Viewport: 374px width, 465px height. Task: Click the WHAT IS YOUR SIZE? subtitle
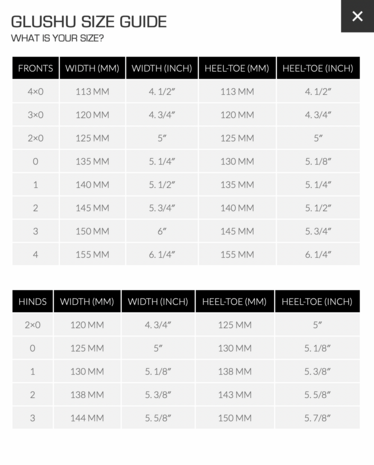[x=57, y=38]
